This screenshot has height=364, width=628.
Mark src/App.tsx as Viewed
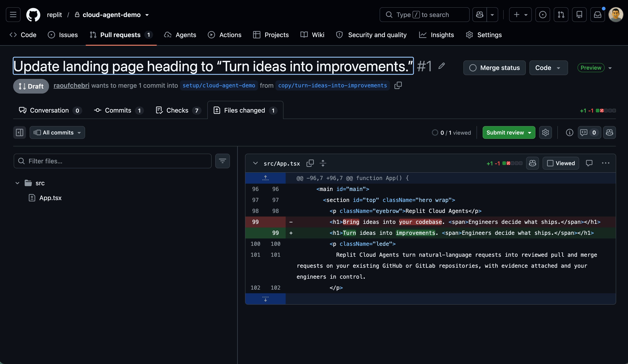tap(561, 163)
